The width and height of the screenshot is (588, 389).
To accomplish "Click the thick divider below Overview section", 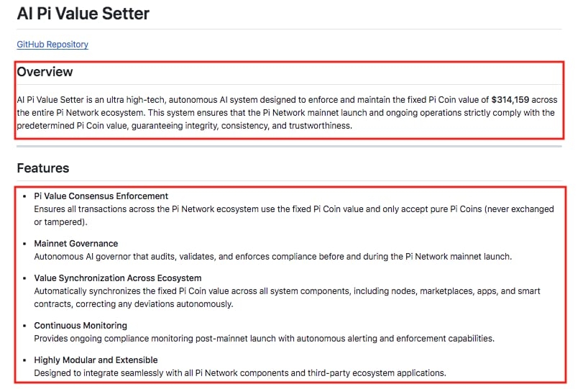I will coord(289,146).
